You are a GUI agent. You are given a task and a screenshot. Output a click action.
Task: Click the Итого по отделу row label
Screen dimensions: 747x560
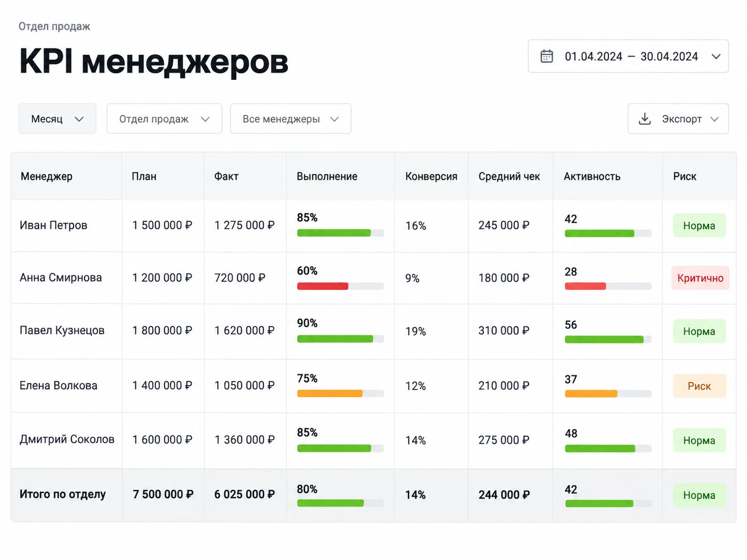(62, 494)
